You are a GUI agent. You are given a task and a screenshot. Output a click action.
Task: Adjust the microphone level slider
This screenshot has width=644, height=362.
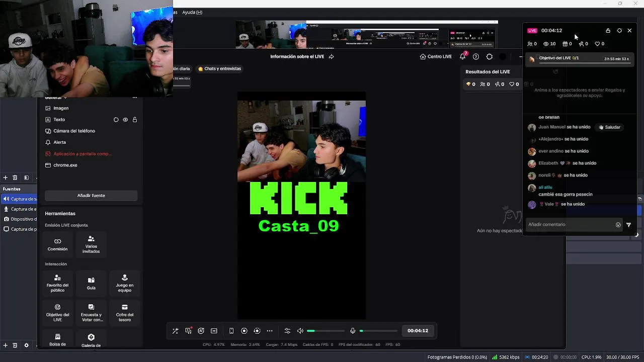coord(378,331)
